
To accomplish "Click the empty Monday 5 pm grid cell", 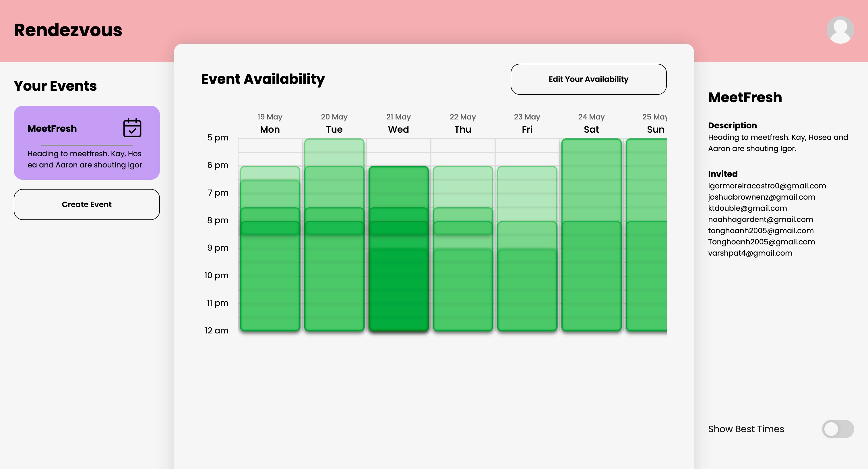I will (x=270, y=145).
